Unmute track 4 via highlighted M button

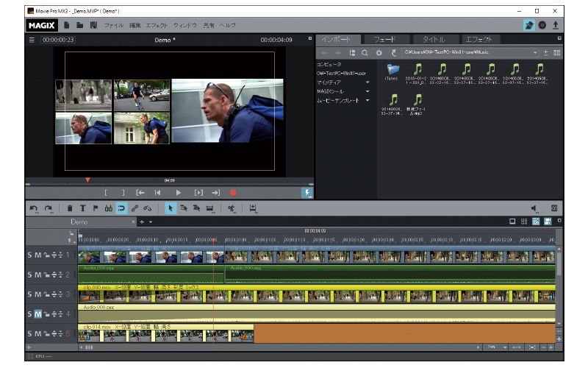[x=38, y=314]
